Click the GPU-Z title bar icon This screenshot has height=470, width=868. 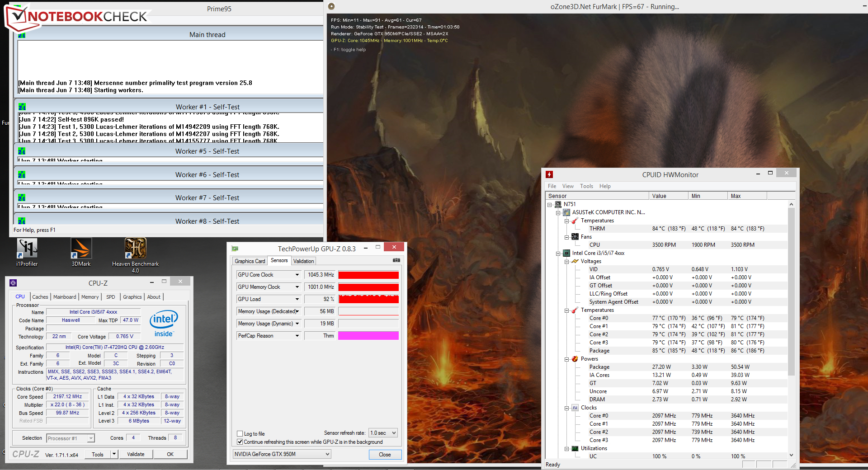click(235, 249)
